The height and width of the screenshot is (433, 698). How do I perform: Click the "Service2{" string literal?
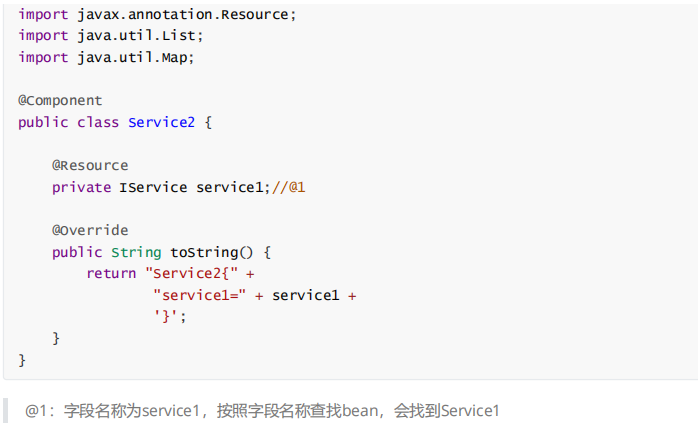(191, 273)
